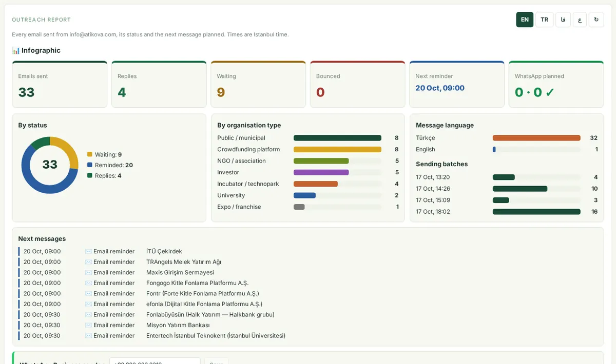Click the Crowdfunding platform bar
This screenshot has height=364, width=616.
click(337, 149)
